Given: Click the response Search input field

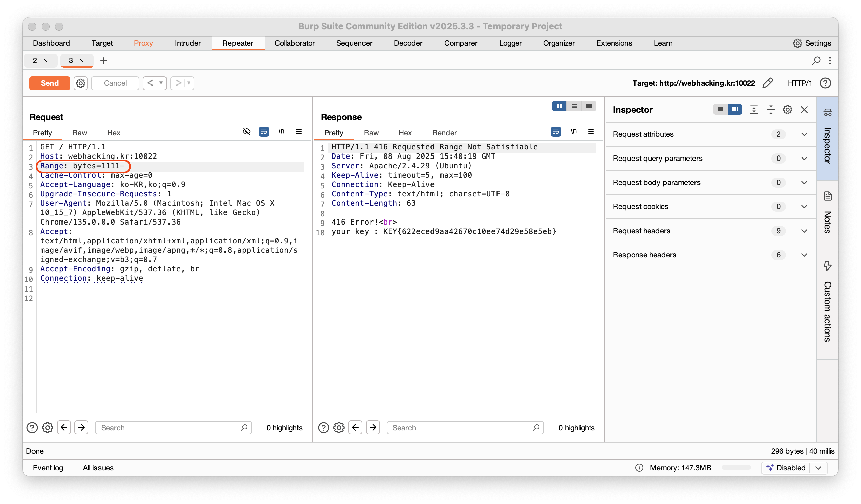Looking at the screenshot, I should point(460,428).
